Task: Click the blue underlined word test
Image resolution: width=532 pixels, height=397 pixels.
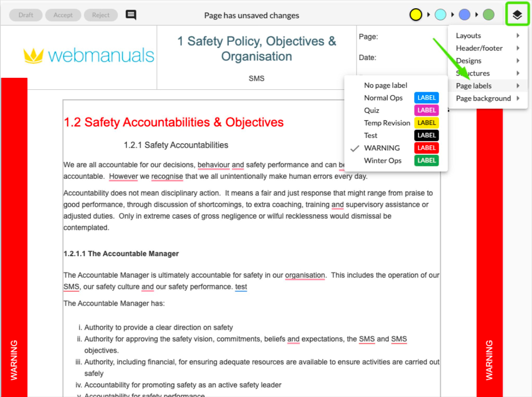Action: tap(241, 287)
